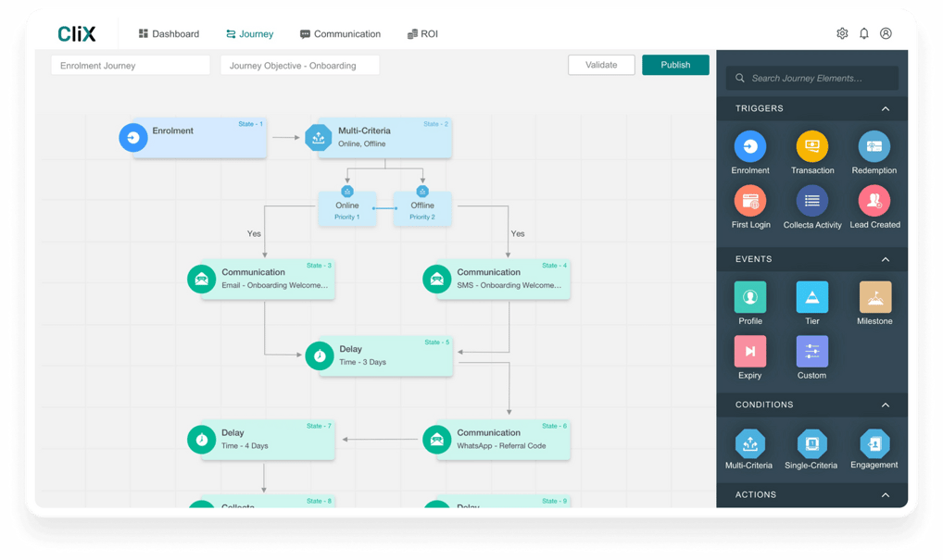Select the Transaction trigger icon
943x560 pixels.
(x=811, y=146)
